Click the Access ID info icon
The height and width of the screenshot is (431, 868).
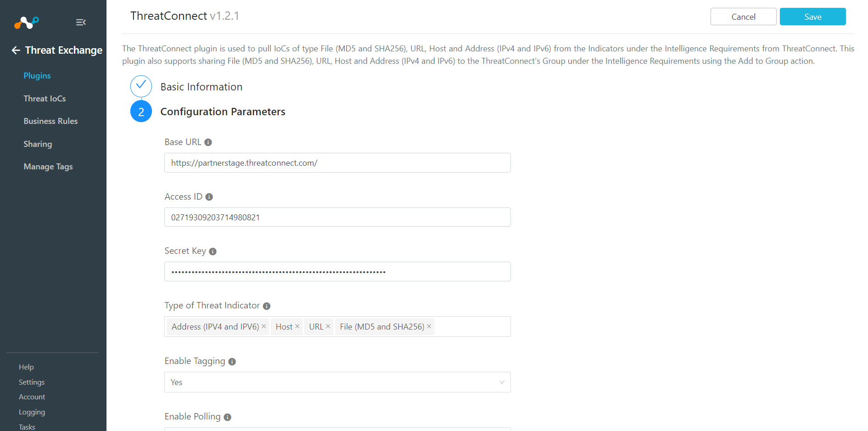209,197
